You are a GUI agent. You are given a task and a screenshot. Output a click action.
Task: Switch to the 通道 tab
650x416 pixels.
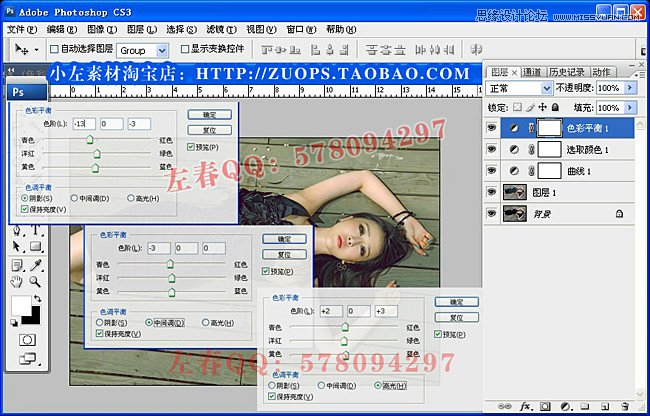click(532, 72)
